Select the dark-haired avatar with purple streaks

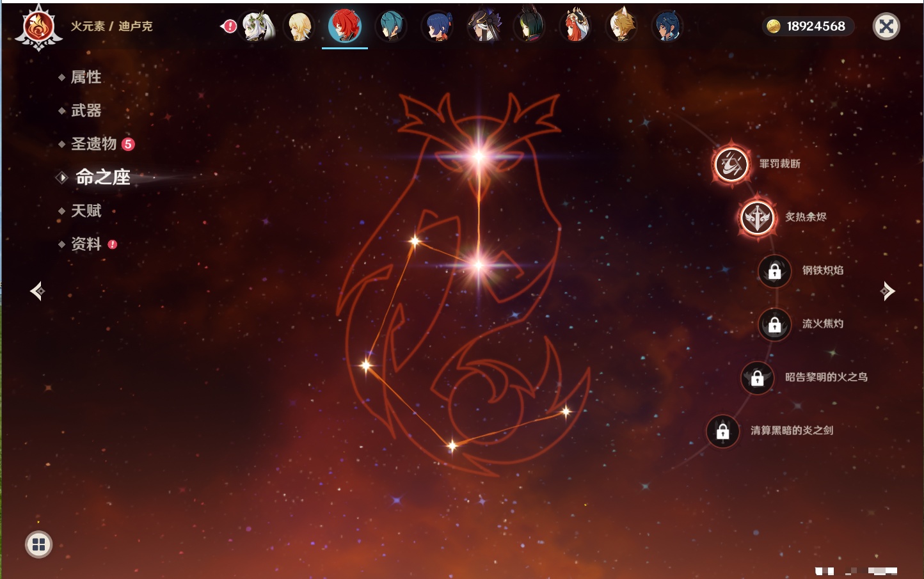point(483,26)
